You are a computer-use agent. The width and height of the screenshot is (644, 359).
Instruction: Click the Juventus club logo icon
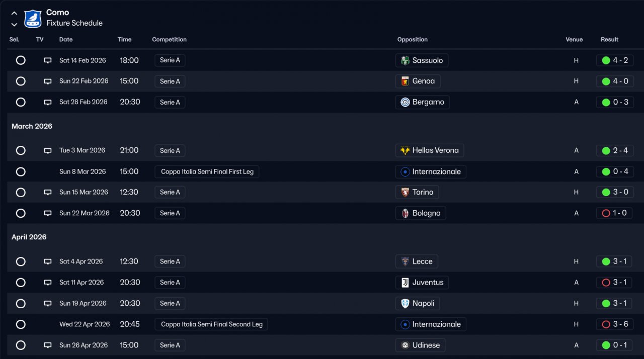(405, 283)
